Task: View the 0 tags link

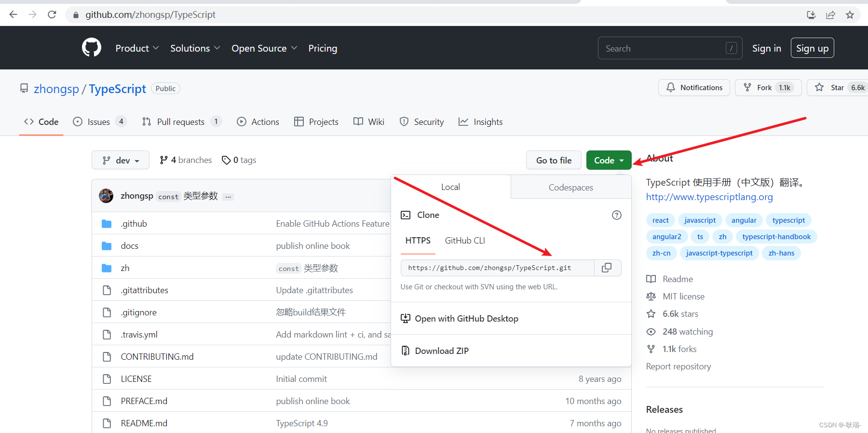Action: (x=239, y=160)
